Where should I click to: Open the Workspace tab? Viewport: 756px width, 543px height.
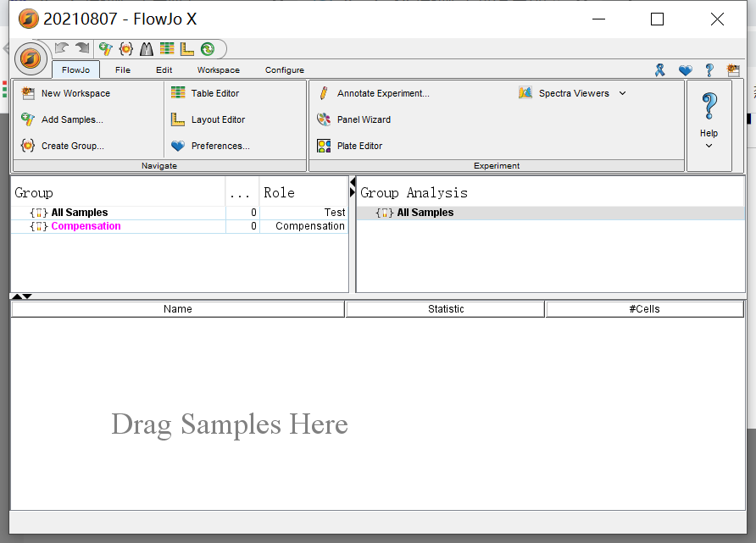pyautogui.click(x=219, y=69)
